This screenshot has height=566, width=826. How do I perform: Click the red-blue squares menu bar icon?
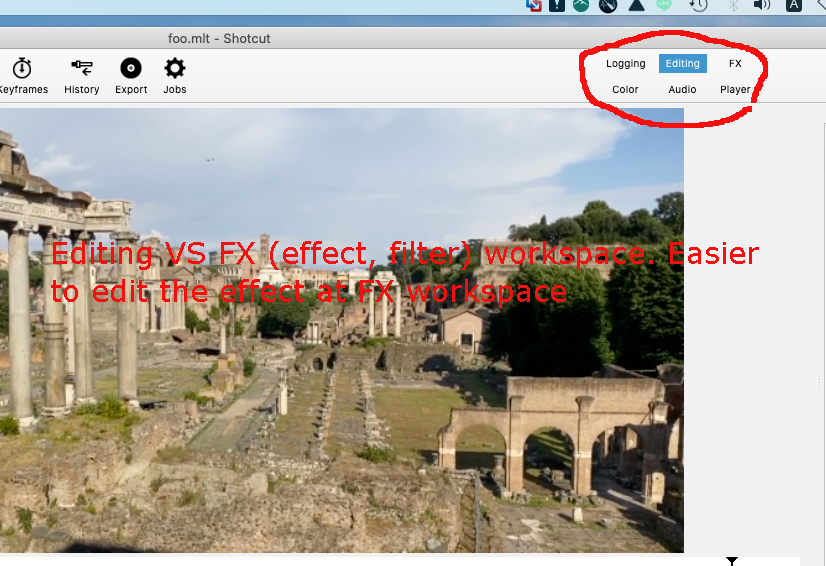tap(534, 5)
